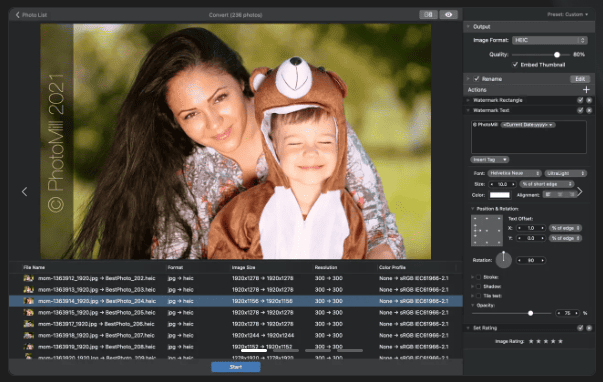Image resolution: width=603 pixels, height=382 pixels.
Task: Add a new action with plus icon
Action: [586, 90]
